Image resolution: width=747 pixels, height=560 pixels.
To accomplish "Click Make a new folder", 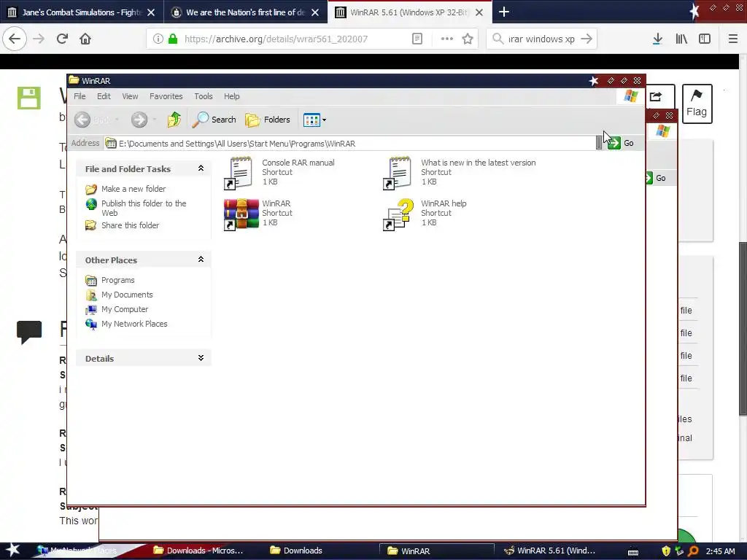I will 125,189.
